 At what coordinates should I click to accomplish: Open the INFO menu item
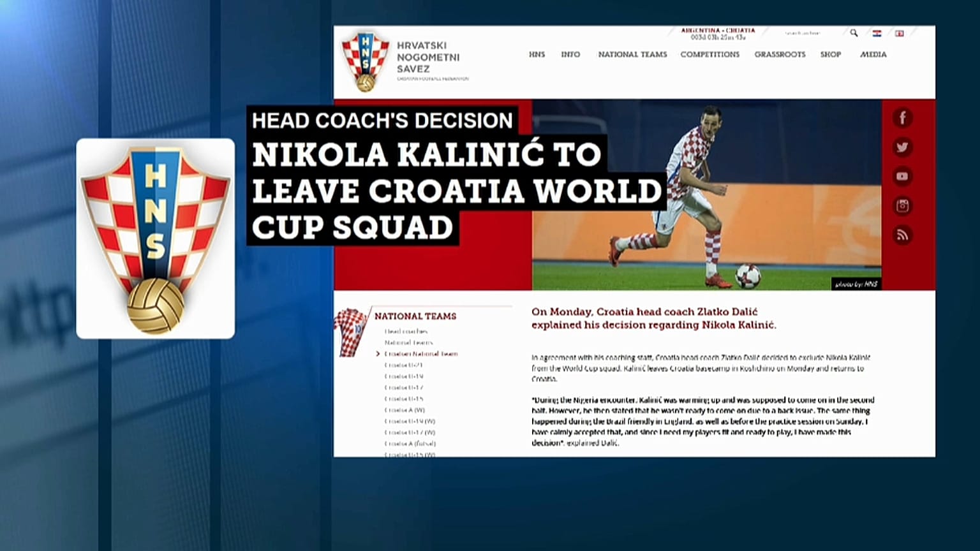coord(570,55)
